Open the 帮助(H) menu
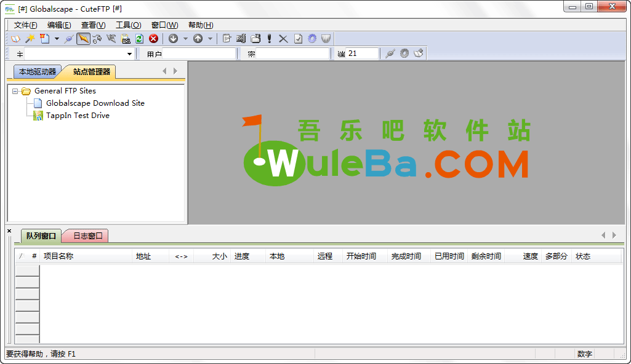This screenshot has height=364, width=631. pos(201,25)
